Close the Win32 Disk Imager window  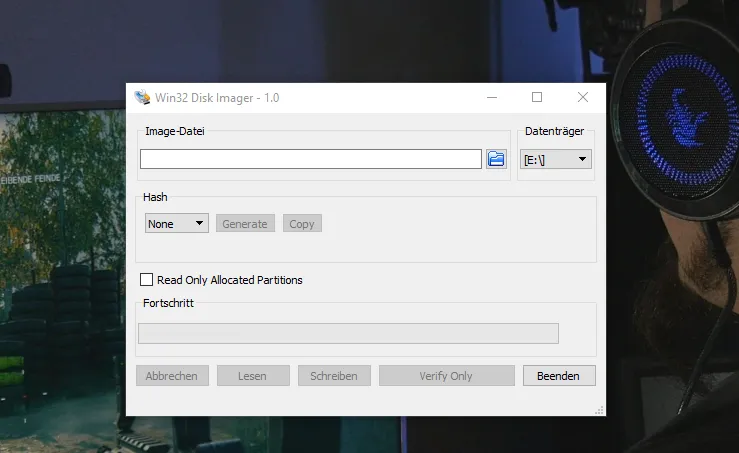click(583, 98)
